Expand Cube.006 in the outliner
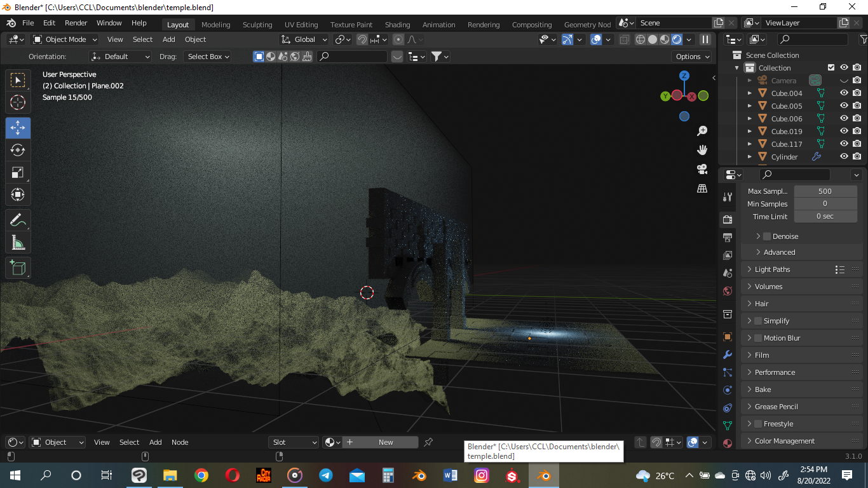Image resolution: width=868 pixels, height=488 pixels. tap(750, 119)
